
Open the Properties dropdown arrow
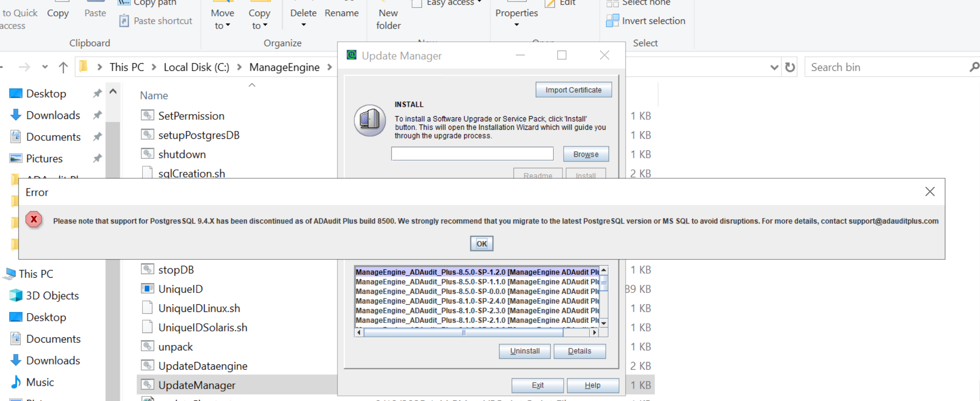(516, 25)
